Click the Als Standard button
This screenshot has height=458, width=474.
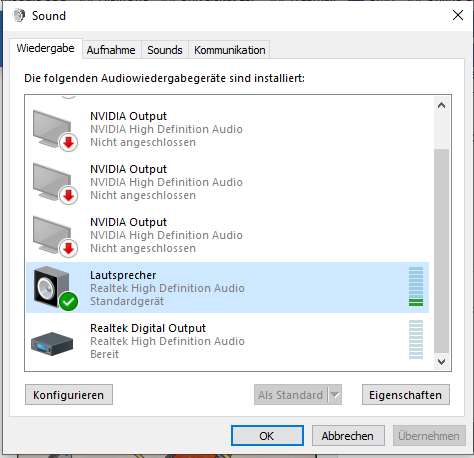291,395
